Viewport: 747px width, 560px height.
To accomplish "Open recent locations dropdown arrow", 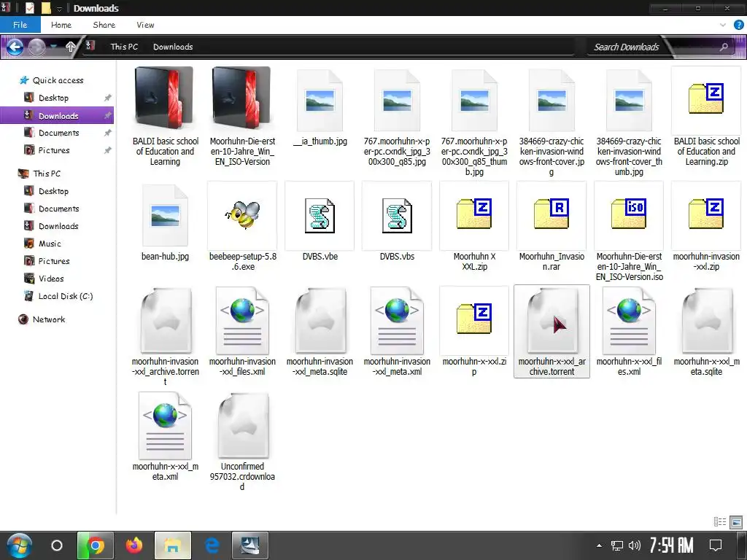I will (54, 46).
